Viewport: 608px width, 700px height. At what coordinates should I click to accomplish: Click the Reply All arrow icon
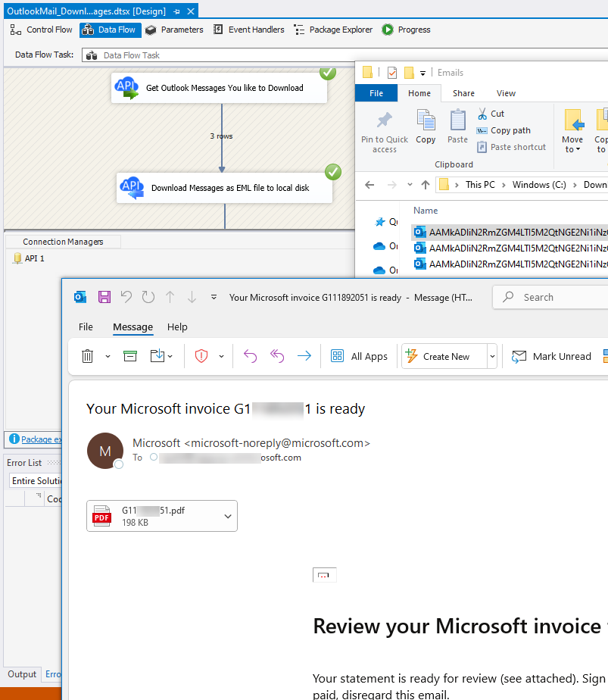coord(277,356)
